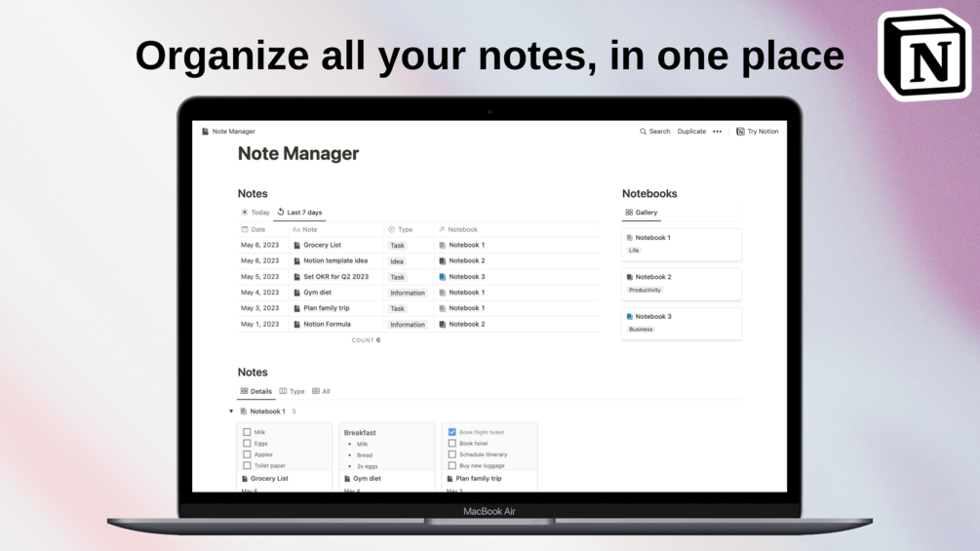This screenshot has width=980, height=551.
Task: Switch to the All view tab
Action: coord(321,391)
